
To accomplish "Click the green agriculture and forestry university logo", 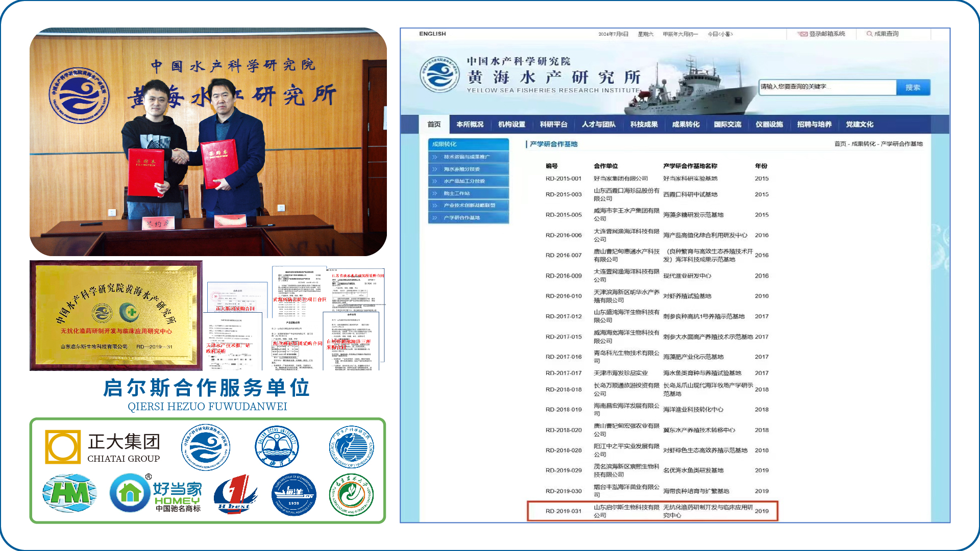I will click(x=351, y=494).
